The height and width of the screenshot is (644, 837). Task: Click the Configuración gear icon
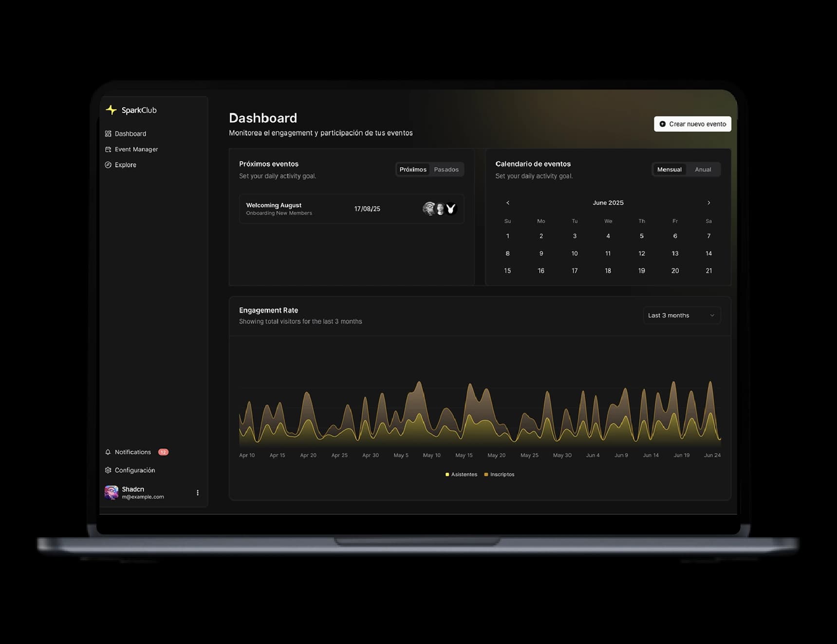108,470
